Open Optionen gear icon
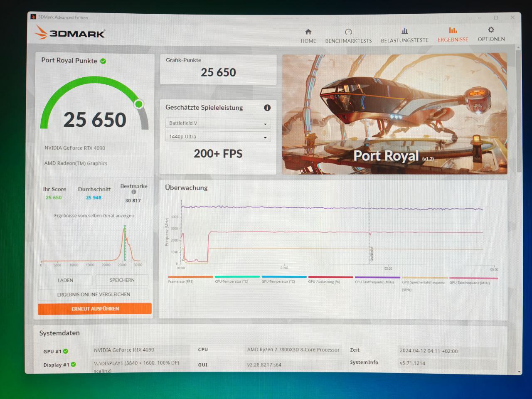The image size is (532, 399). [x=491, y=30]
